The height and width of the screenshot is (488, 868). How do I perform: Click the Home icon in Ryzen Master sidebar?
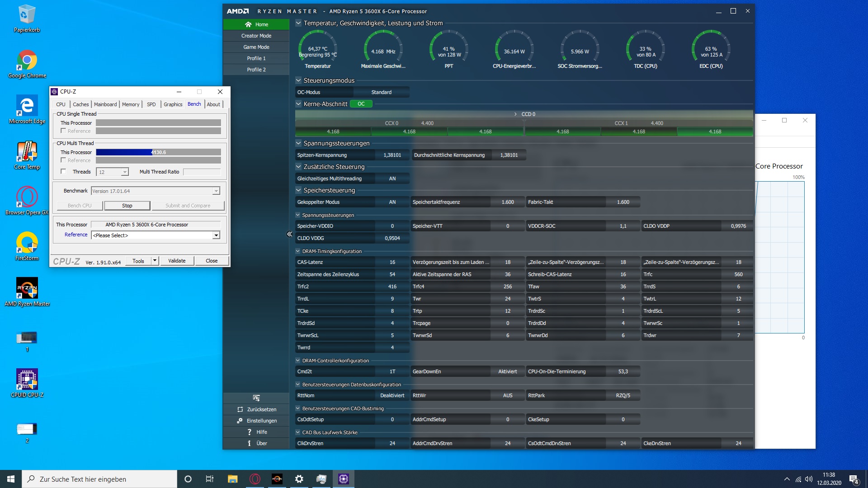click(248, 24)
